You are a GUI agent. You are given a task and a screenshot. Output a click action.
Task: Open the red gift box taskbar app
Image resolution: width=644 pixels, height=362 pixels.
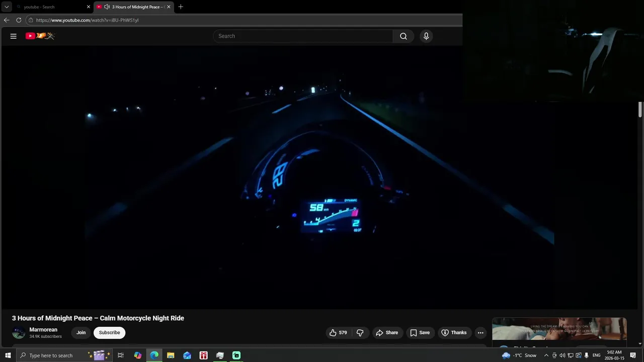coord(203,355)
